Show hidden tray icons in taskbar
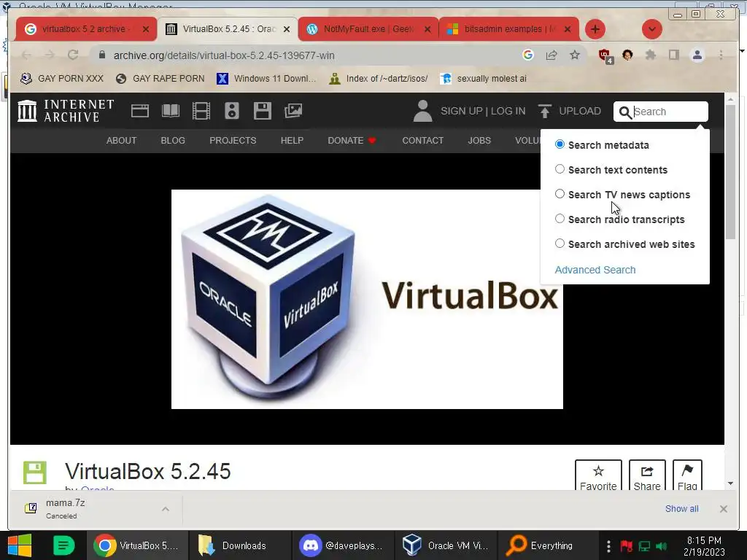This screenshot has width=747, height=560. (x=608, y=545)
